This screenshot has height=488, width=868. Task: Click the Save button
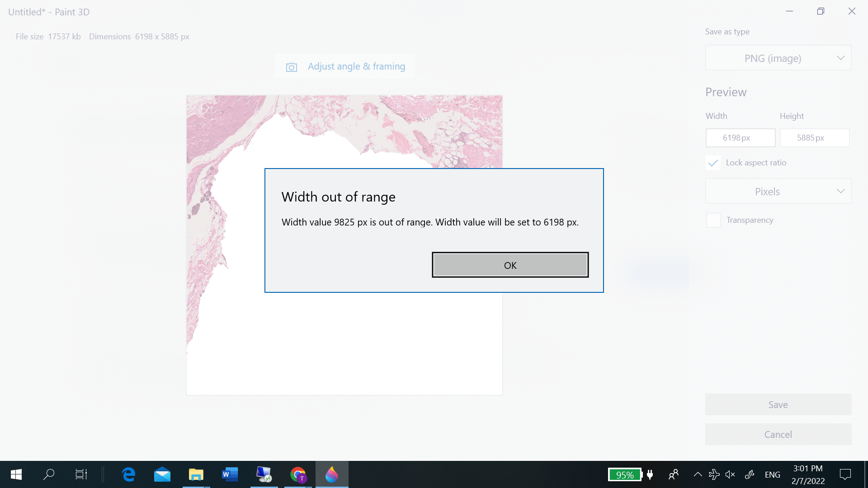pos(778,404)
